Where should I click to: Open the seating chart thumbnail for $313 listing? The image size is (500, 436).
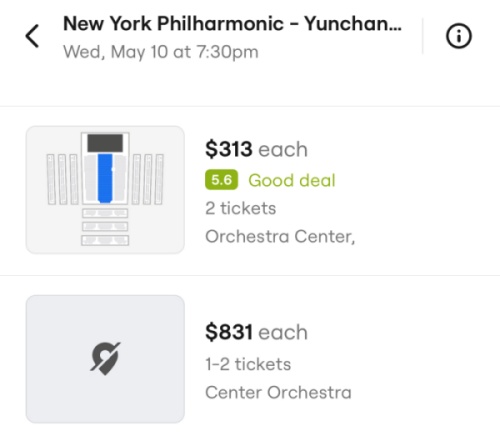[105, 190]
